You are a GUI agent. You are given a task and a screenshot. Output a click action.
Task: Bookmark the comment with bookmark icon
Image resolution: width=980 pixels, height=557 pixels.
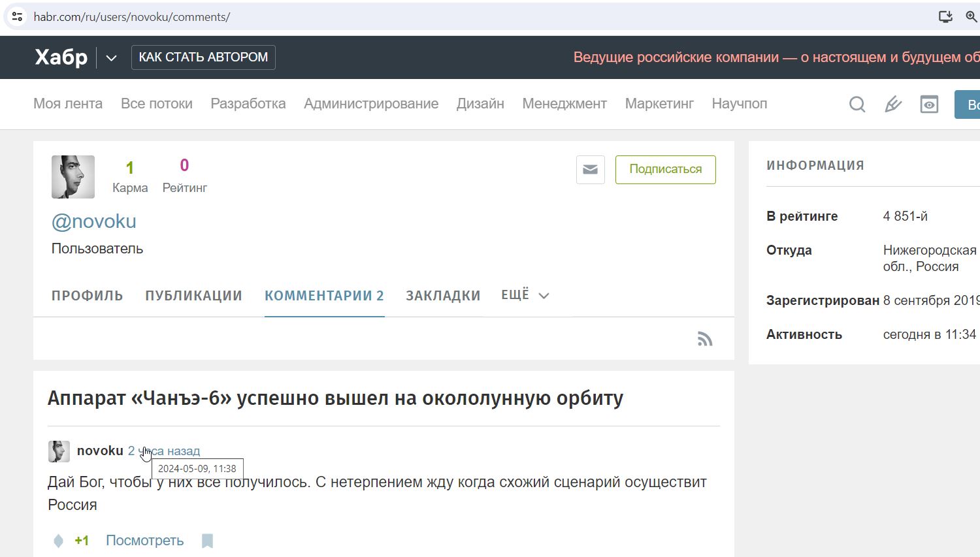coord(207,541)
